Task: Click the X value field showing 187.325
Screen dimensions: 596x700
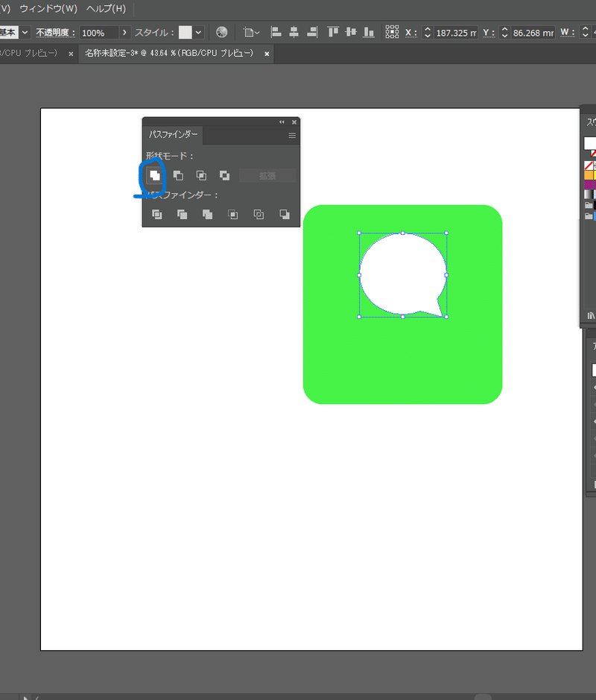Action: click(x=455, y=33)
